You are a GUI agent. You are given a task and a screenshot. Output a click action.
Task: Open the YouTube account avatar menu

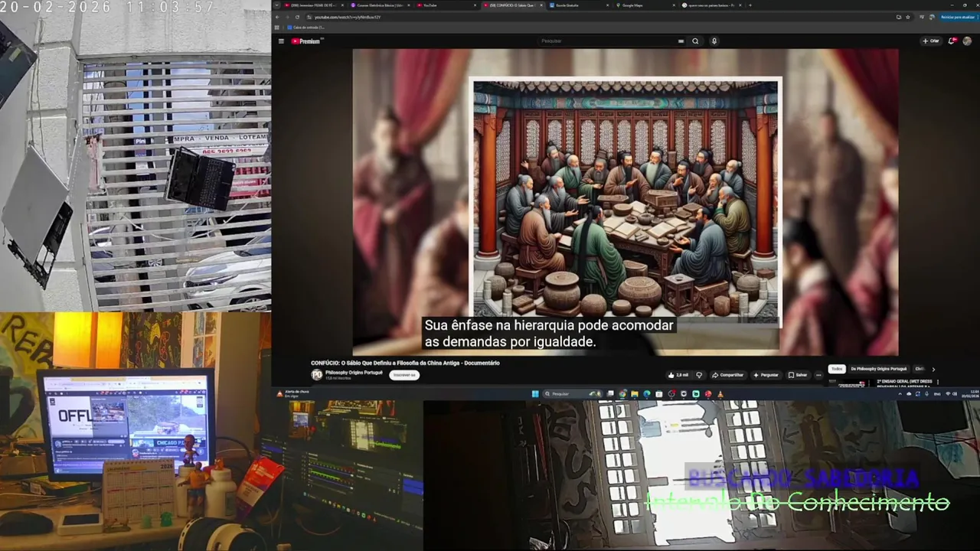[x=967, y=41]
